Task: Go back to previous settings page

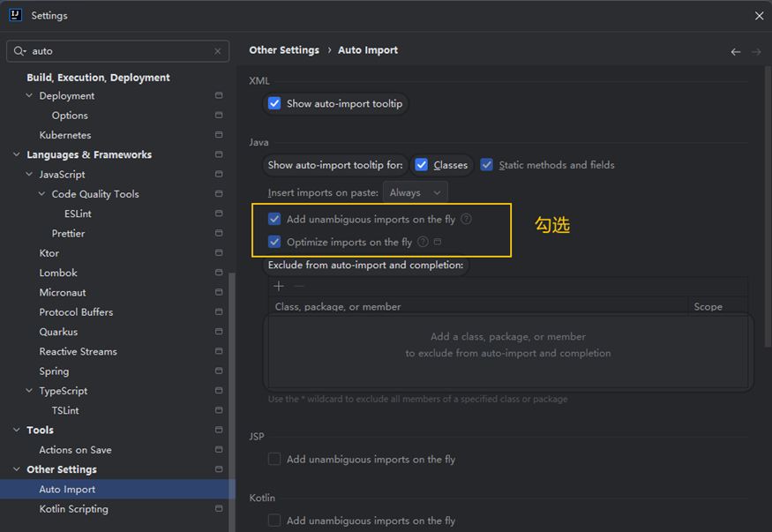Action: [x=736, y=52]
